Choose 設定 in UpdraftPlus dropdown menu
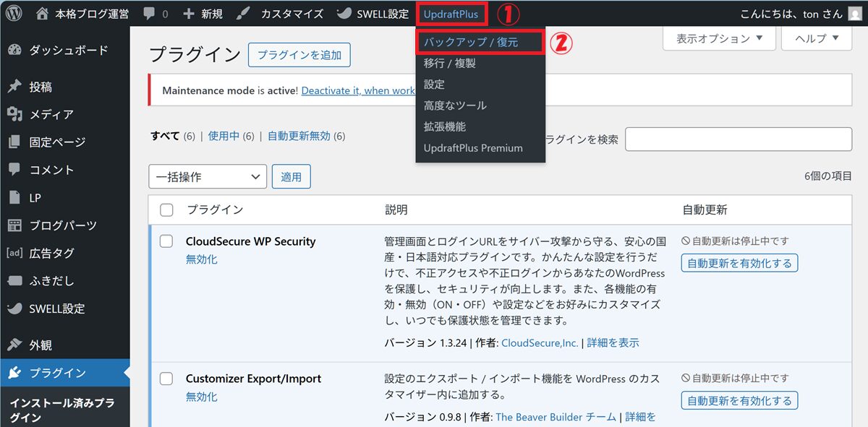This screenshot has height=427, width=868. [434, 85]
